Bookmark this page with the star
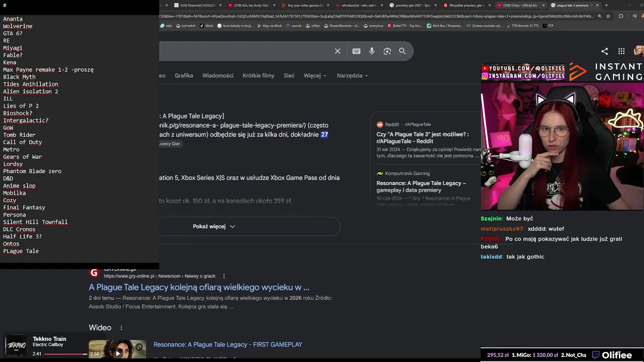Screen dimensions: 644x362 click(x=608, y=16)
